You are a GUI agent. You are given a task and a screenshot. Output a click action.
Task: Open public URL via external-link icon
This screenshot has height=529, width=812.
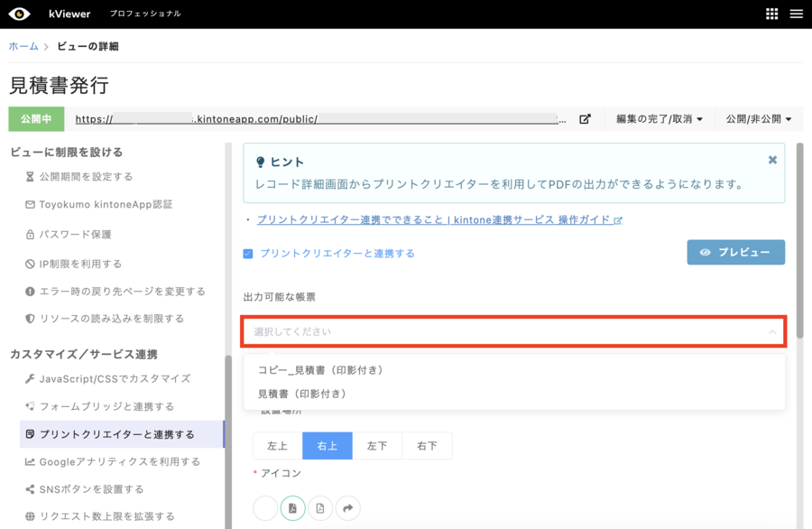[585, 119]
